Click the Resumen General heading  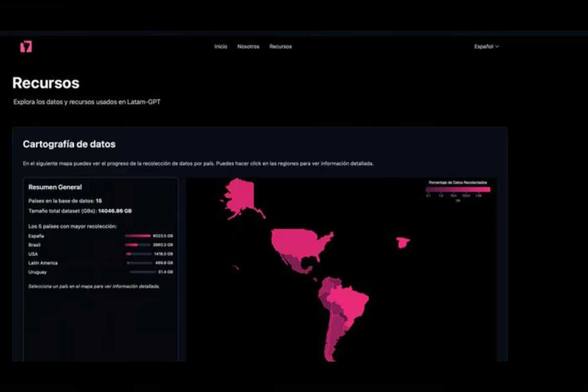click(55, 187)
